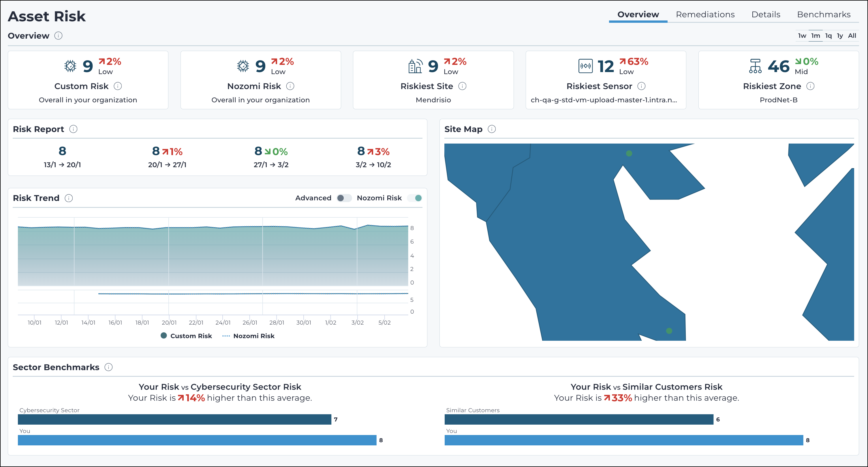Open the Details tab
Screen dimensions: 868x467
(x=766, y=14)
